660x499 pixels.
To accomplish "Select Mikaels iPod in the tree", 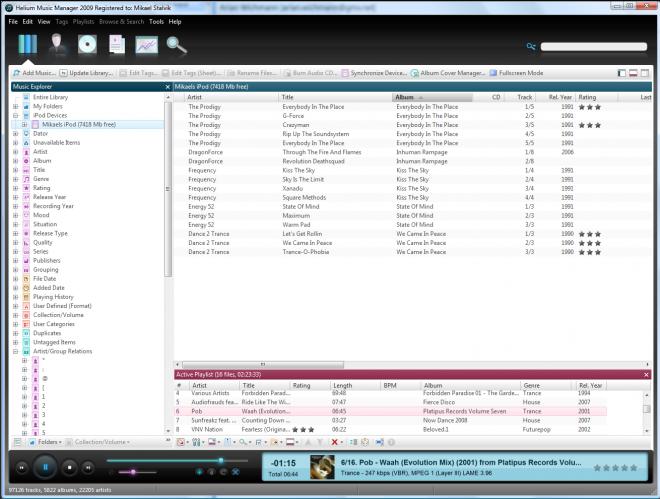I will coord(79,125).
